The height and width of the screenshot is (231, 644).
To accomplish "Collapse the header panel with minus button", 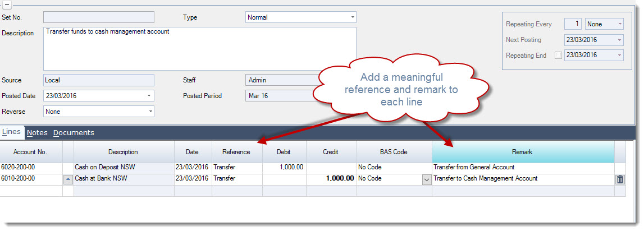I will pyautogui.click(x=7, y=5).
